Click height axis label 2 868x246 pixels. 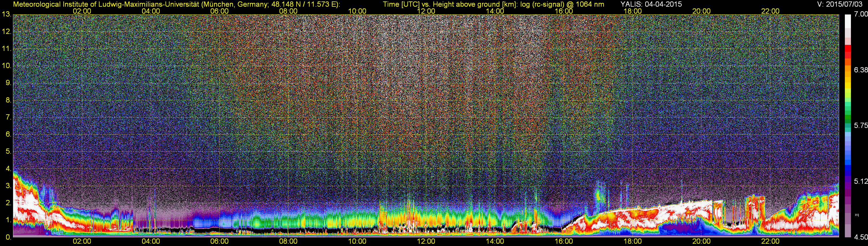(8, 203)
